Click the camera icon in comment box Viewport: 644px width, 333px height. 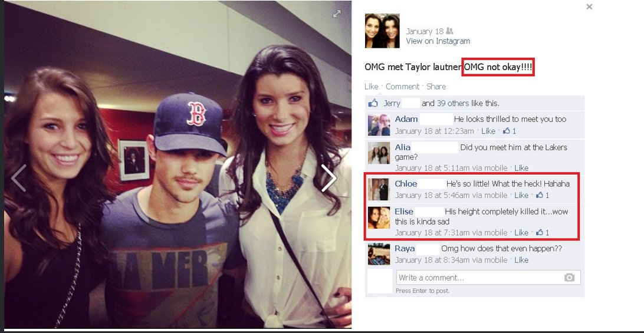click(569, 278)
